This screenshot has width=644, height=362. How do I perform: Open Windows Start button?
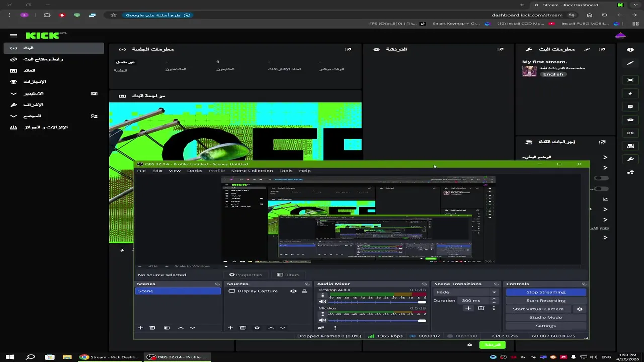10,357
